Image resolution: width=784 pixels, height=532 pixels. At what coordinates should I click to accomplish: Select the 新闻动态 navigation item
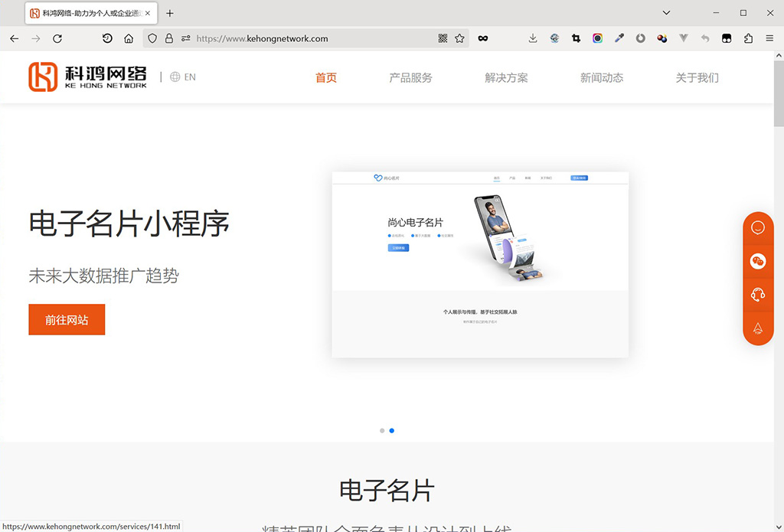click(x=602, y=77)
